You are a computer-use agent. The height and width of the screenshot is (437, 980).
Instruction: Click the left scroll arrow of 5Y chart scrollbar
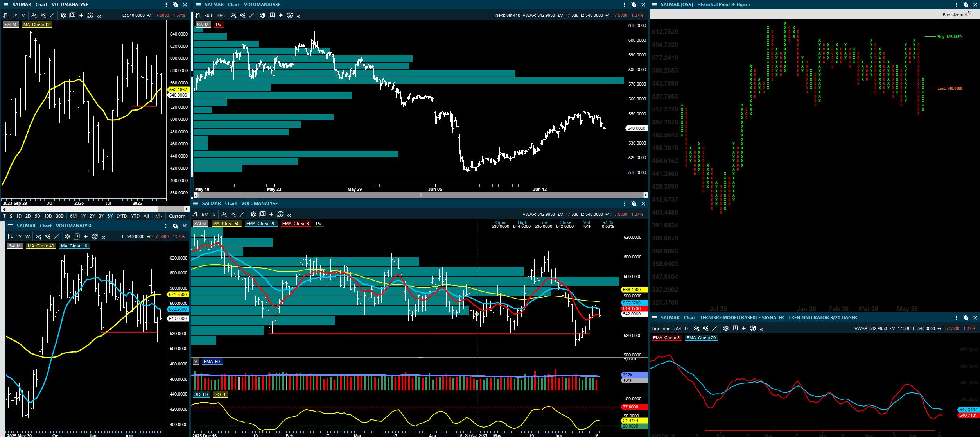point(3,210)
